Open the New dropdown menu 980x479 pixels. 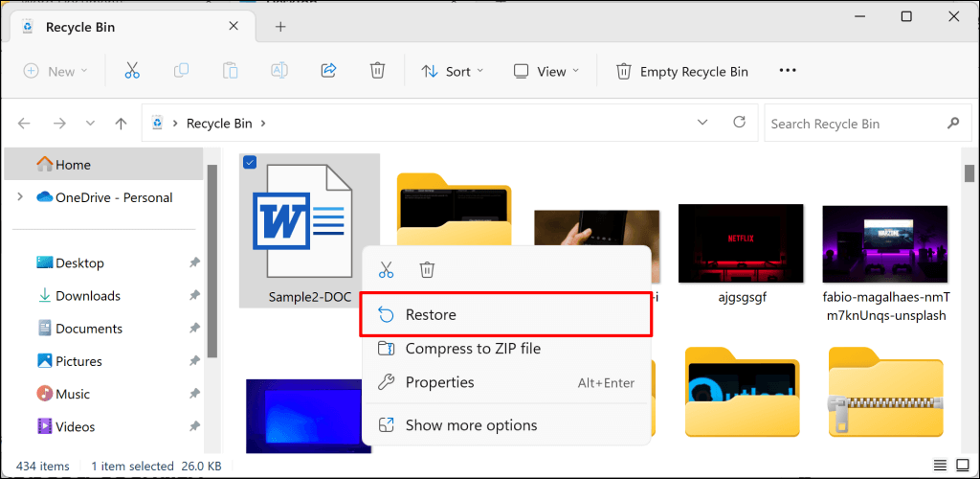pos(56,71)
